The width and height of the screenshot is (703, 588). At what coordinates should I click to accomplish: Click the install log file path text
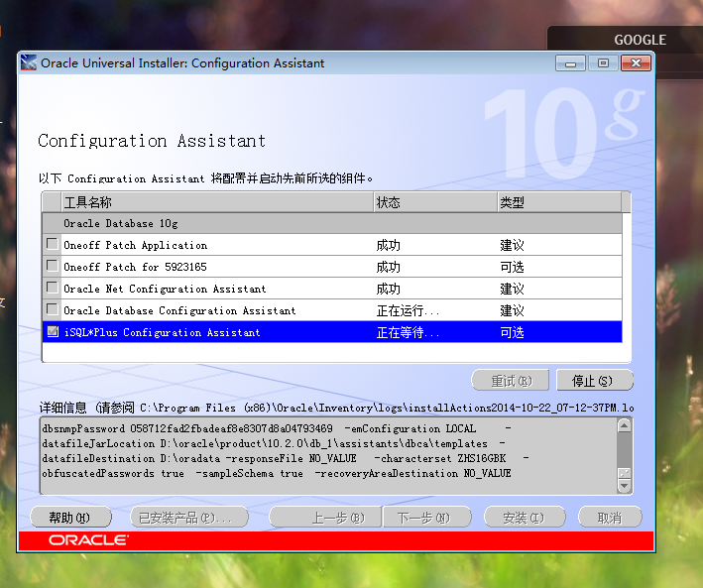387,408
